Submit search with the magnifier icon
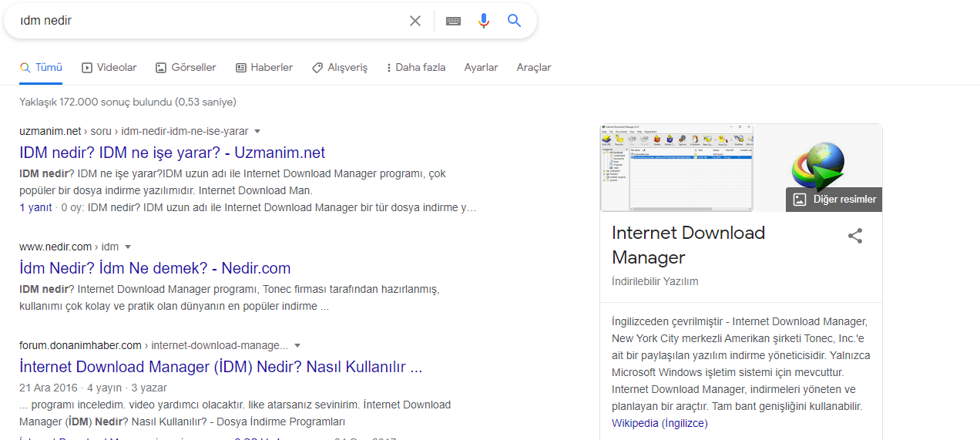 515,21
